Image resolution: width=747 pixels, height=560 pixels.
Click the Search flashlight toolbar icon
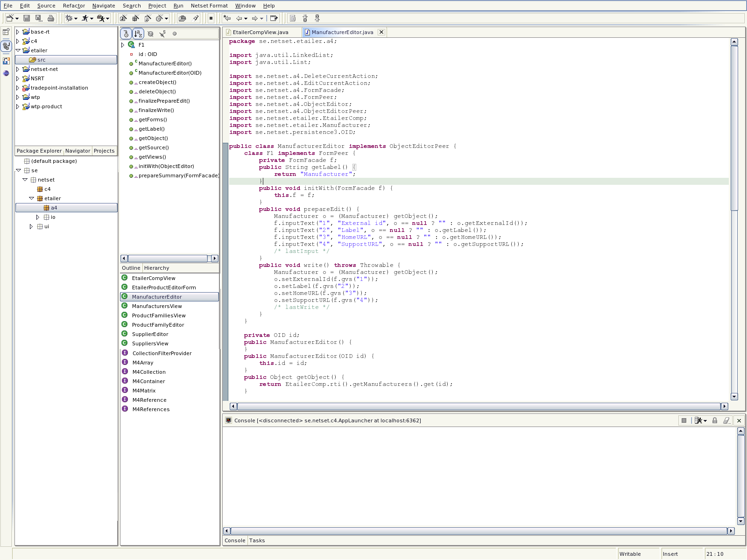[196, 18]
